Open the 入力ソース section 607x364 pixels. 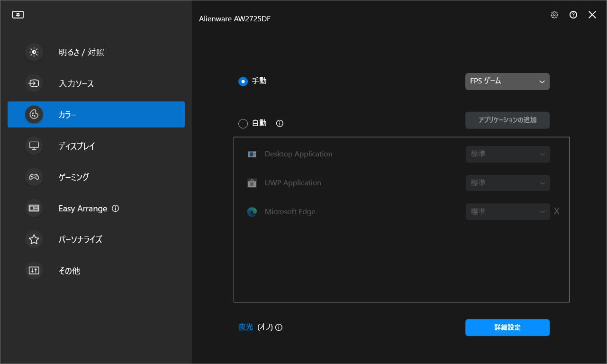pyautogui.click(x=96, y=83)
